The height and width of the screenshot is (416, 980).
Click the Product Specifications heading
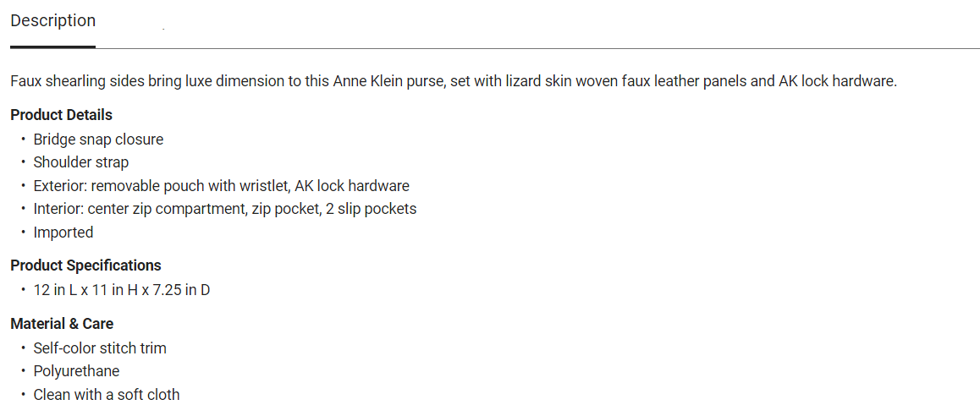point(85,265)
